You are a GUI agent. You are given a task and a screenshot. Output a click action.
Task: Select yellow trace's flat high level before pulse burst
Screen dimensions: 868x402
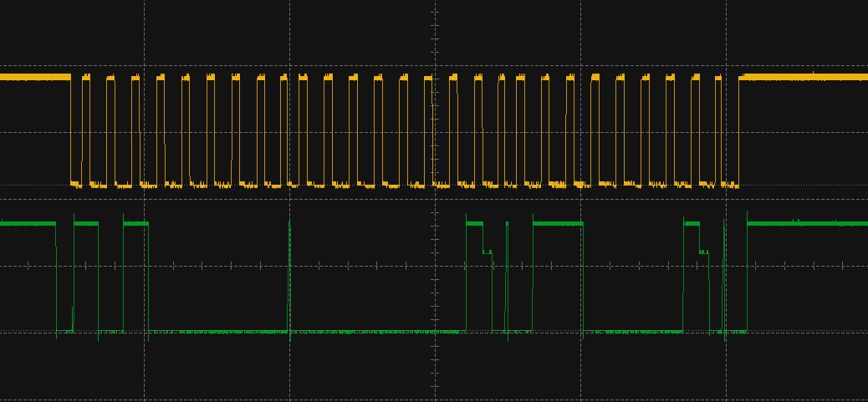pyautogui.click(x=35, y=77)
